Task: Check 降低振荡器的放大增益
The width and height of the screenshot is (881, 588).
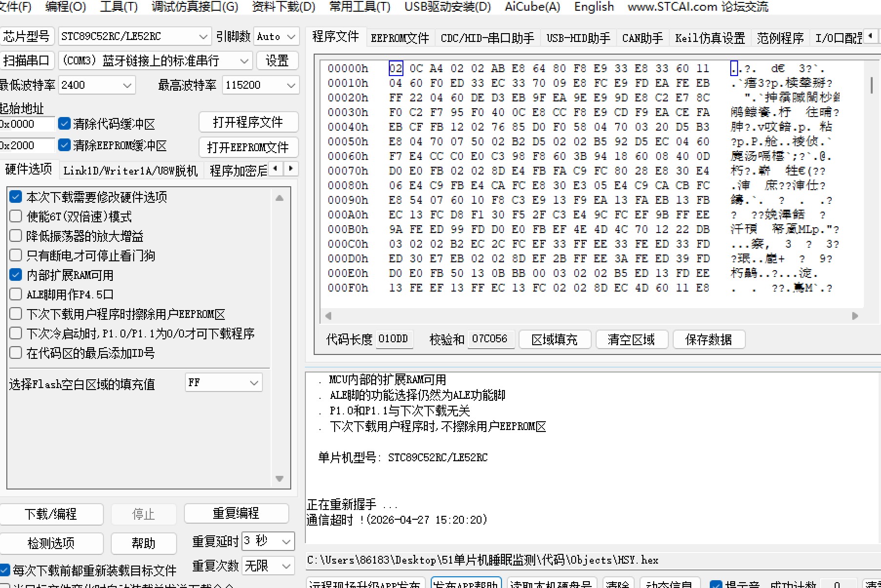Action: (x=16, y=235)
